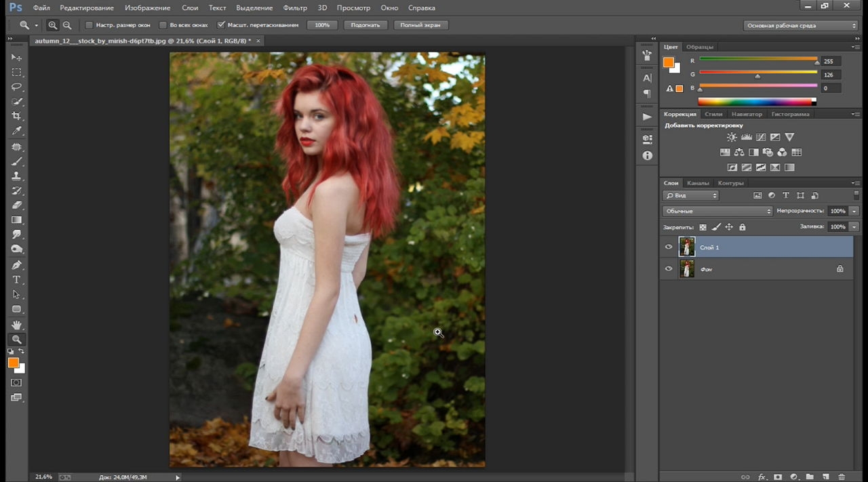Select the Move tool
Viewport: 868px width, 482px height.
click(17, 58)
